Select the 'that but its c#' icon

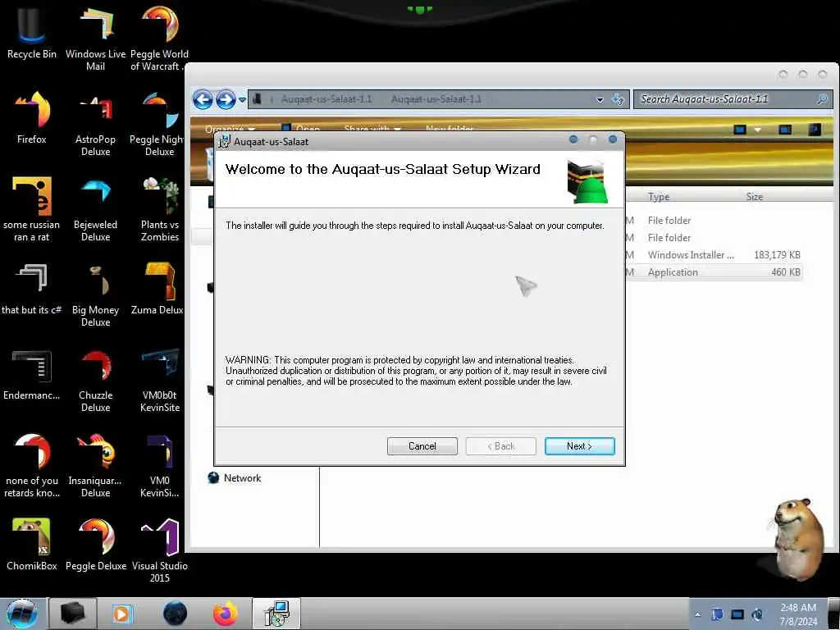[x=32, y=288]
